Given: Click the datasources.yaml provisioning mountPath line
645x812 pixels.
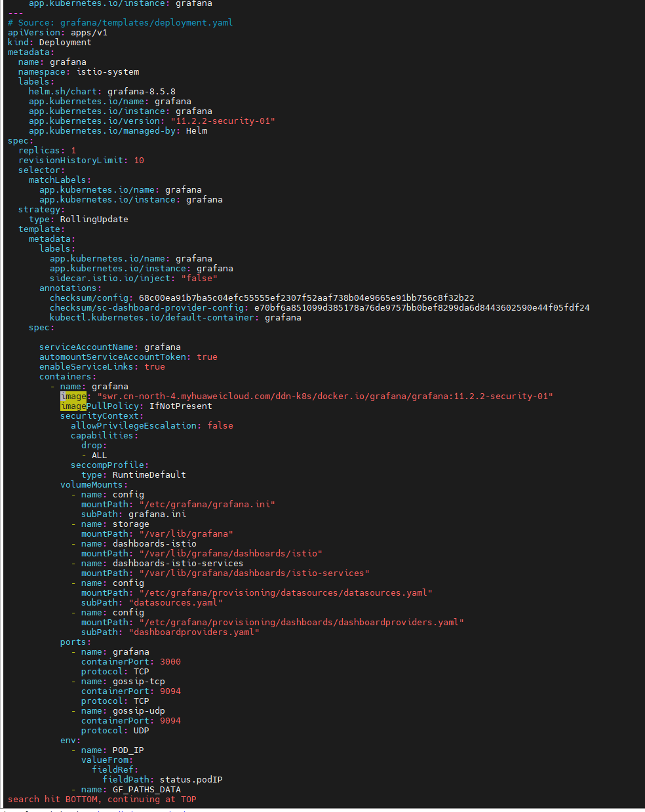Looking at the screenshot, I should [x=257, y=592].
